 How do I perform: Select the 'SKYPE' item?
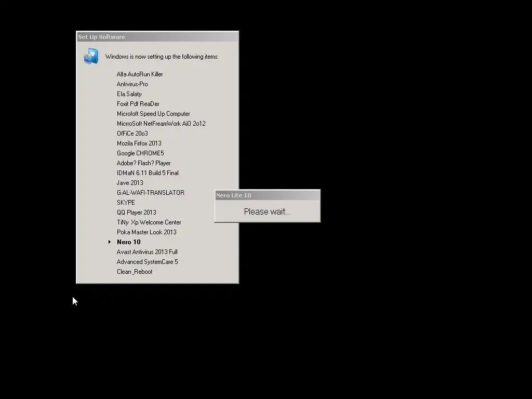[126, 203]
